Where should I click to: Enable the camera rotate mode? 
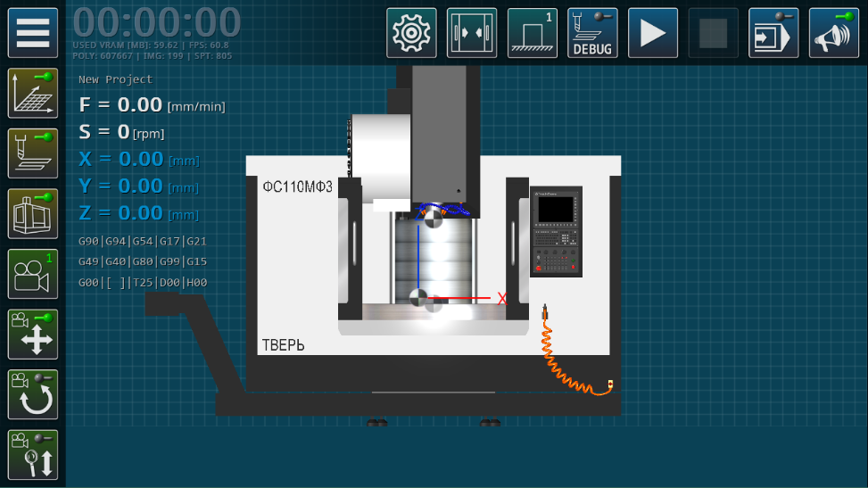33,394
